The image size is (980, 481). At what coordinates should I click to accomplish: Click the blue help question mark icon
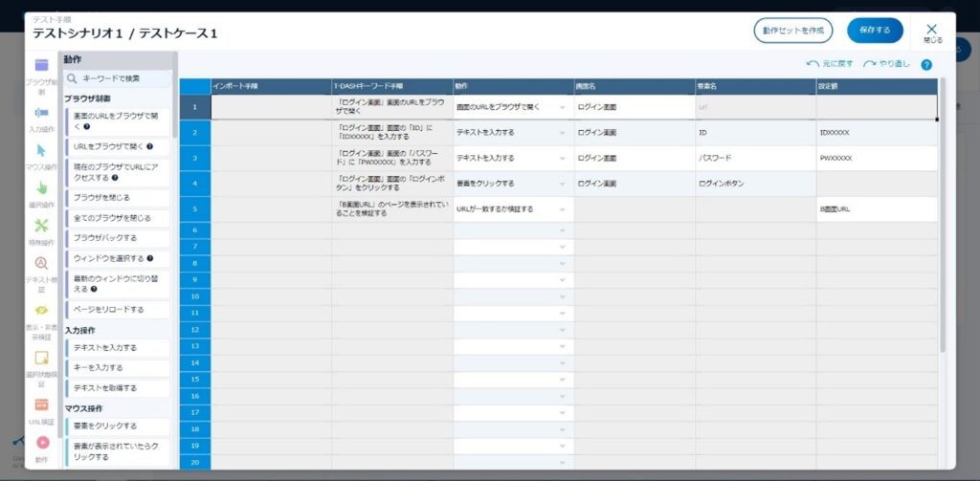925,65
